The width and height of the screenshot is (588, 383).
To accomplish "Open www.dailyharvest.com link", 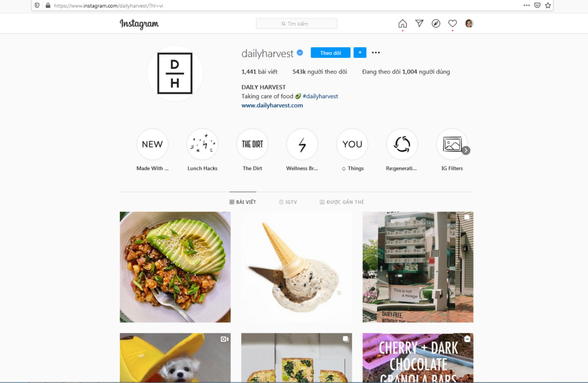I will (272, 106).
